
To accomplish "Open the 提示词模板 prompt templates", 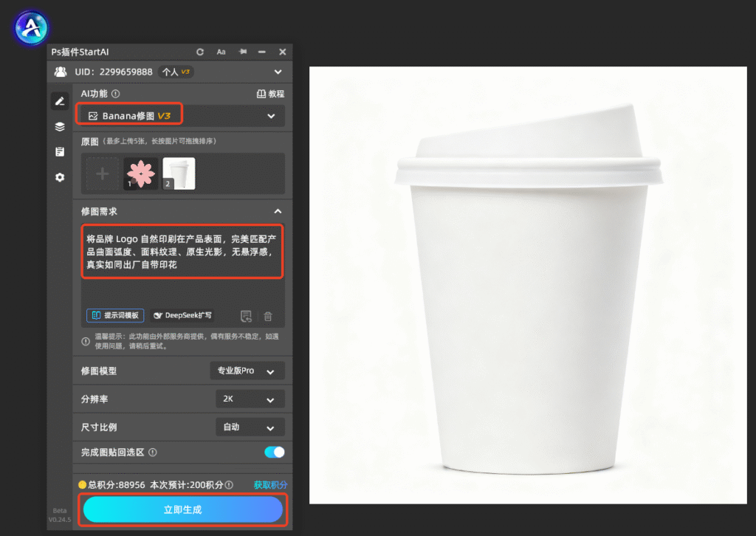I will click(x=115, y=315).
